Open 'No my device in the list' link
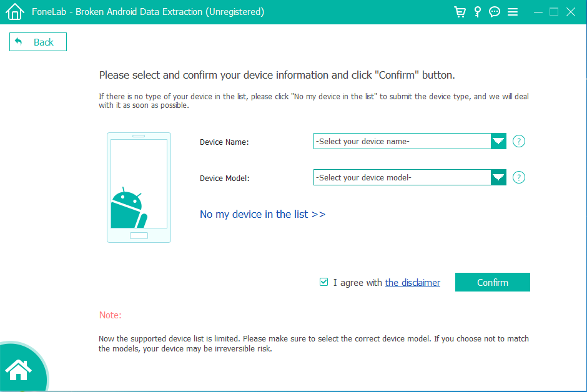 [x=262, y=214]
